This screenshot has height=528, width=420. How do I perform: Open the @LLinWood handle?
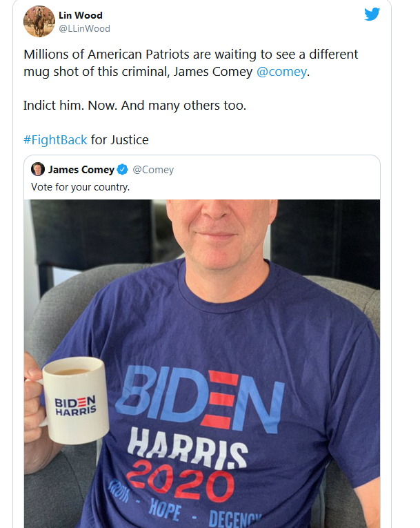pos(84,28)
